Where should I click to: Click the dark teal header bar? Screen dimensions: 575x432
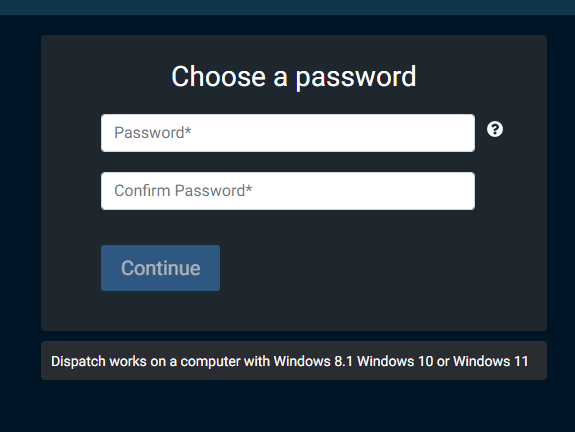(x=288, y=7)
